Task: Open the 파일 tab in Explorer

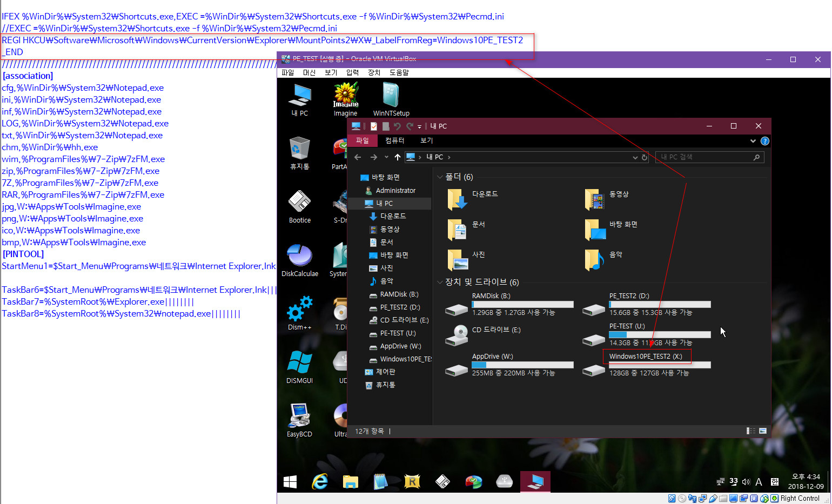Action: [x=363, y=140]
